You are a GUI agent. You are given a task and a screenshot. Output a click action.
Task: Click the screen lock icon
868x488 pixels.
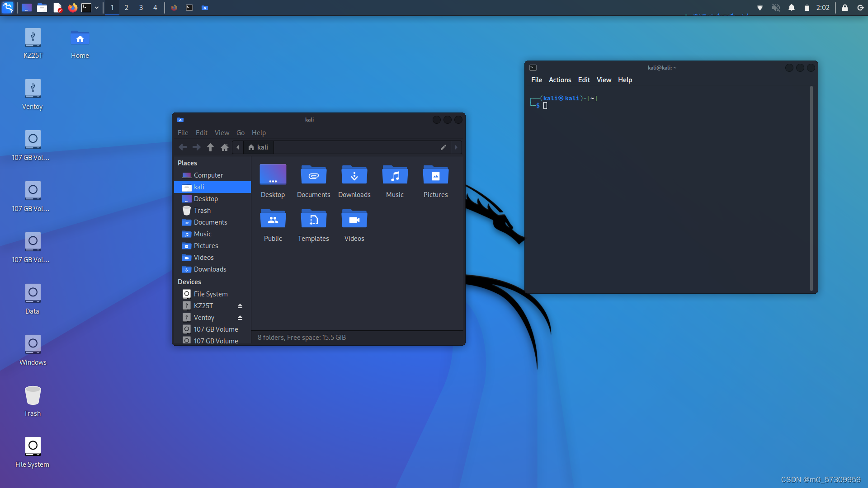click(844, 8)
